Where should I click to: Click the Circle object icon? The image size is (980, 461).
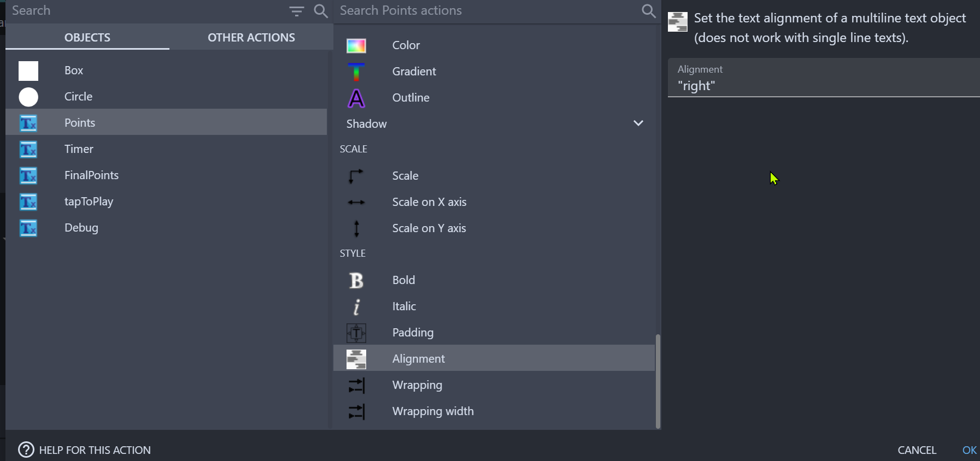28,97
